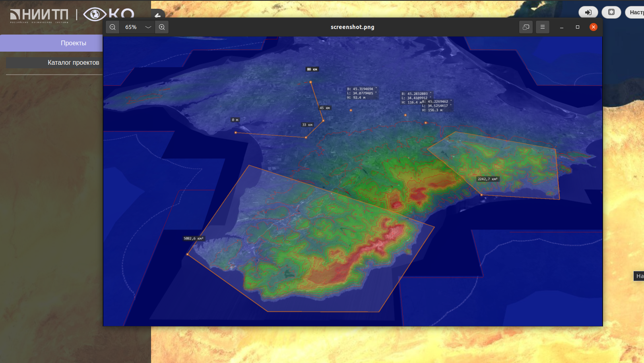
Task: Zoom out the image viewer
Action: click(x=113, y=27)
